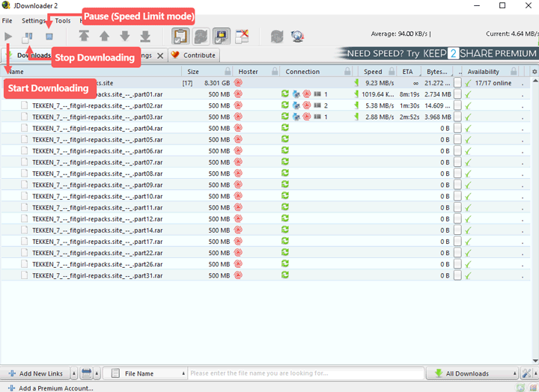Click the file name search field
539x392 pixels.
coord(306,373)
